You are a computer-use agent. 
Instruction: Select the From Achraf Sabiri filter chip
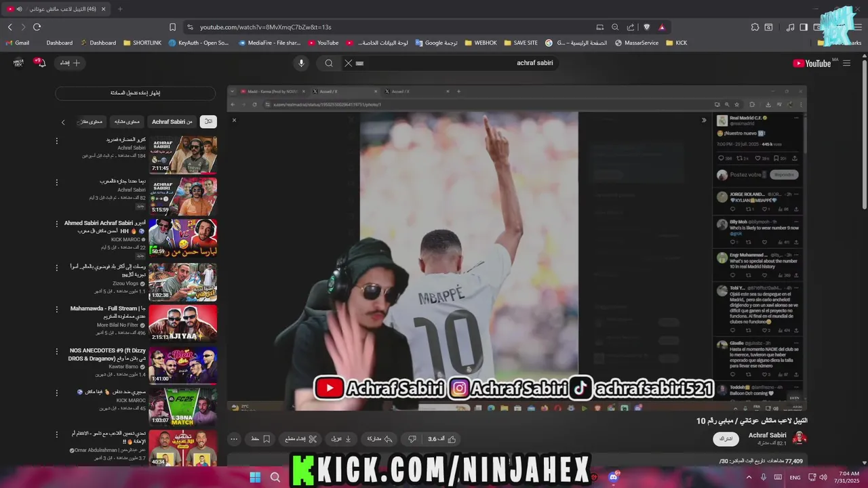172,122
